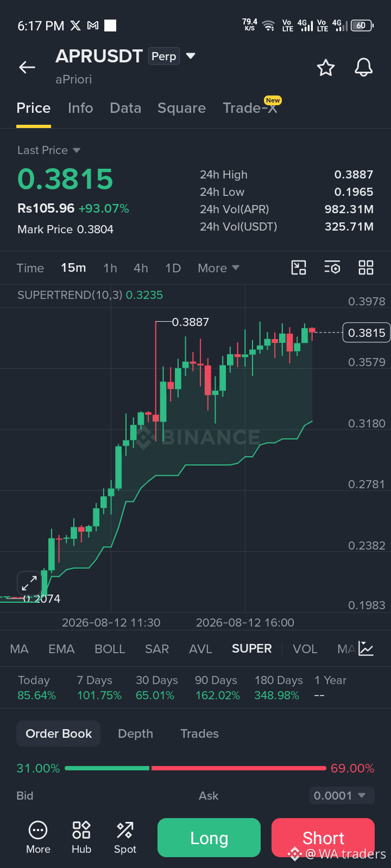Expand the APRUSDT pair selector arrow

point(191,56)
